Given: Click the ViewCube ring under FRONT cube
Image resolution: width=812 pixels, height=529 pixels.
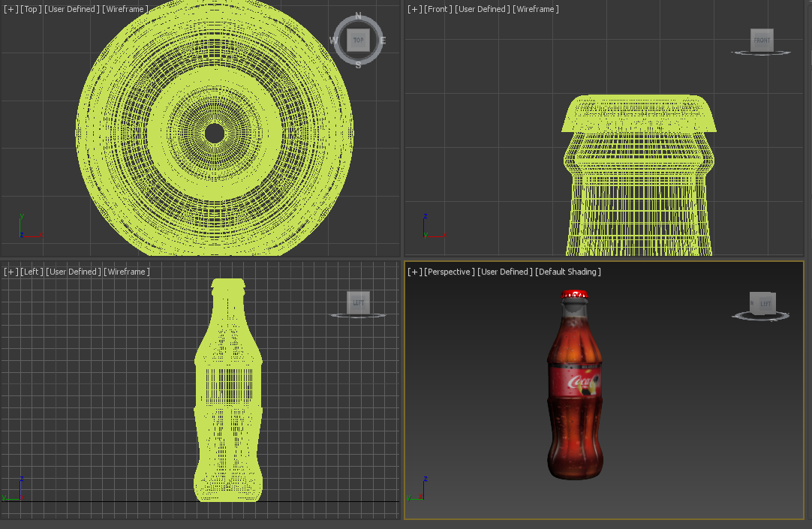Looking at the screenshot, I should point(761,53).
